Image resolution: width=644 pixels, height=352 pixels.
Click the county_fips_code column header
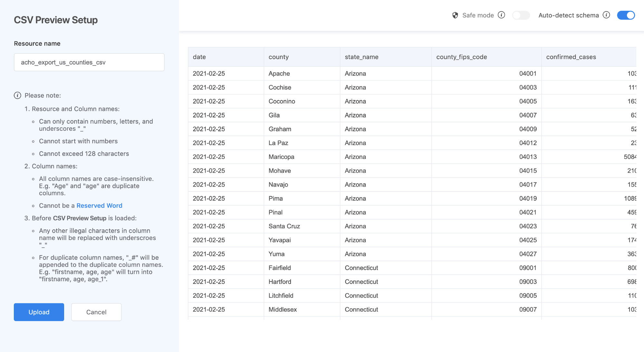coord(461,57)
